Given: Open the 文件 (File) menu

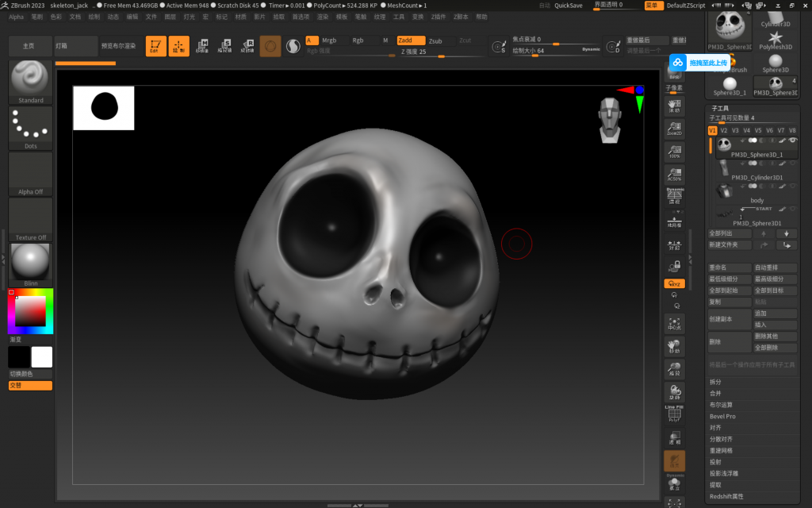Looking at the screenshot, I should [x=151, y=17].
